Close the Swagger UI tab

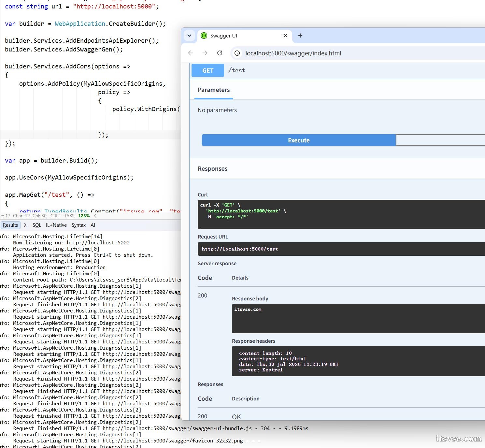285,36
